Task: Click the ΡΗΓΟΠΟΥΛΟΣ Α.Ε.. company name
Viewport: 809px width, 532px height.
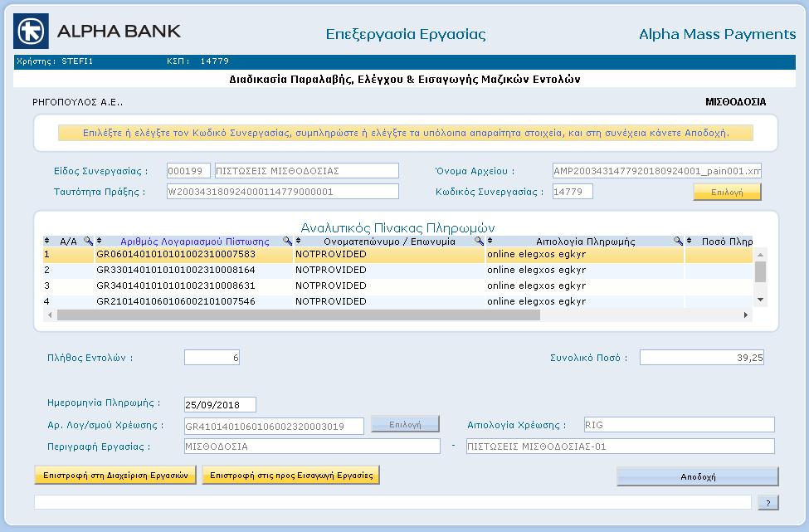Action: [77, 102]
